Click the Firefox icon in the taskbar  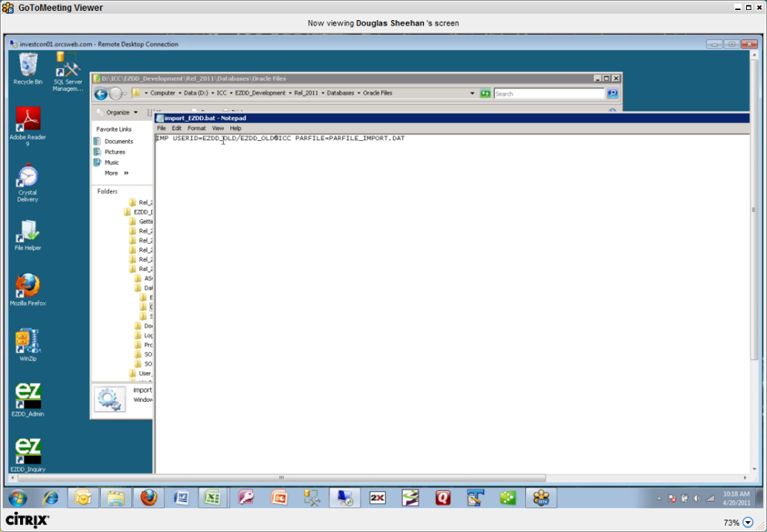coord(149,498)
